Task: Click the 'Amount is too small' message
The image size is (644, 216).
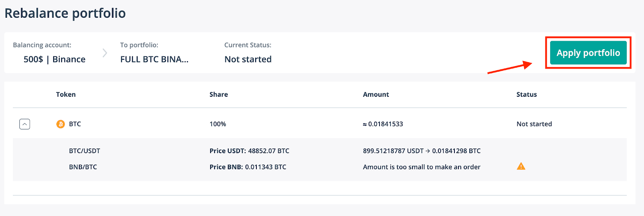Action: point(421,167)
